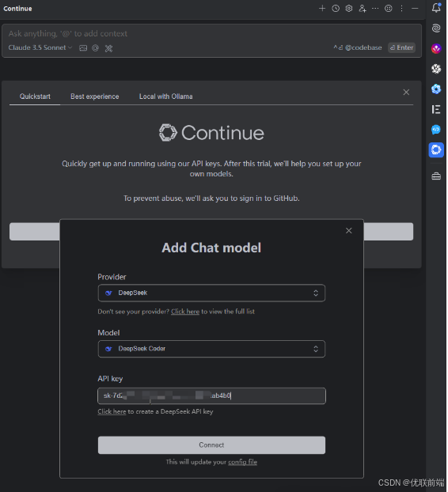Click the 'Provider' label
The image size is (448, 492).
[x=112, y=277]
